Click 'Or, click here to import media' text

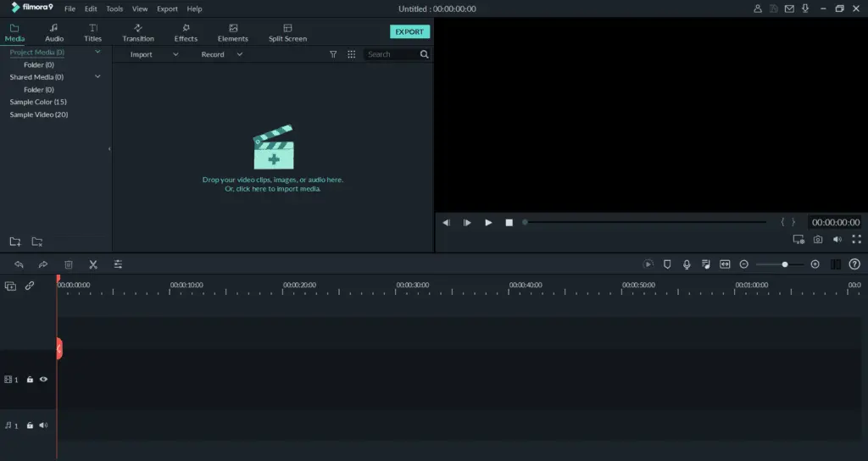pos(273,189)
